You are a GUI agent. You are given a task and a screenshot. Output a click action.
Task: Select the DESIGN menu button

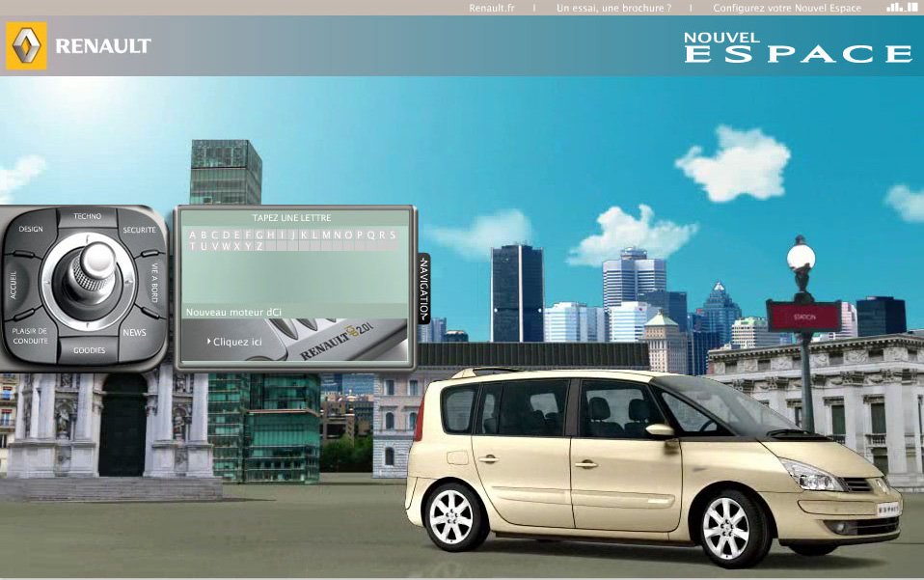click(x=31, y=229)
